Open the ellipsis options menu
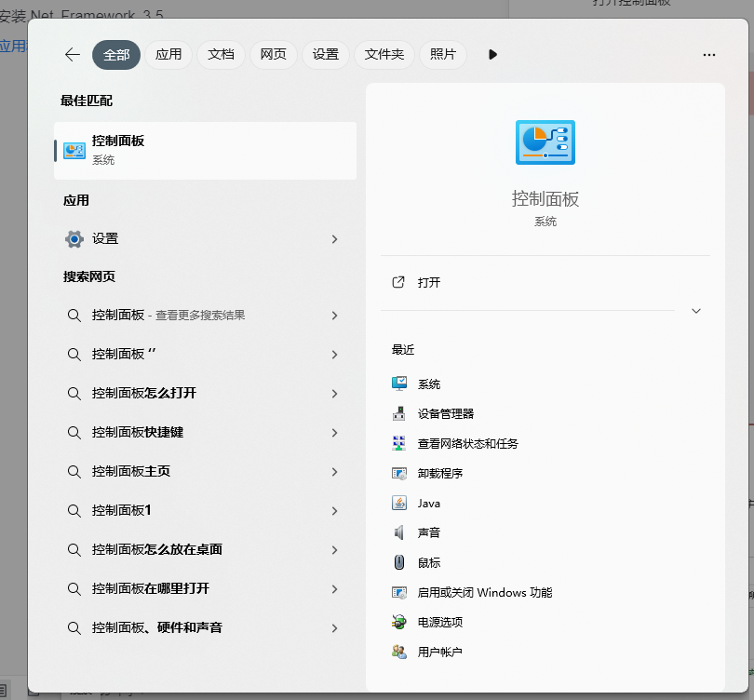This screenshot has width=754, height=700. [x=708, y=55]
